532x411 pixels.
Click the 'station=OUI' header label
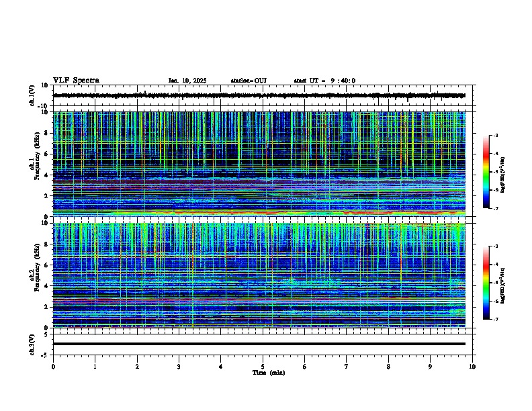(x=249, y=81)
